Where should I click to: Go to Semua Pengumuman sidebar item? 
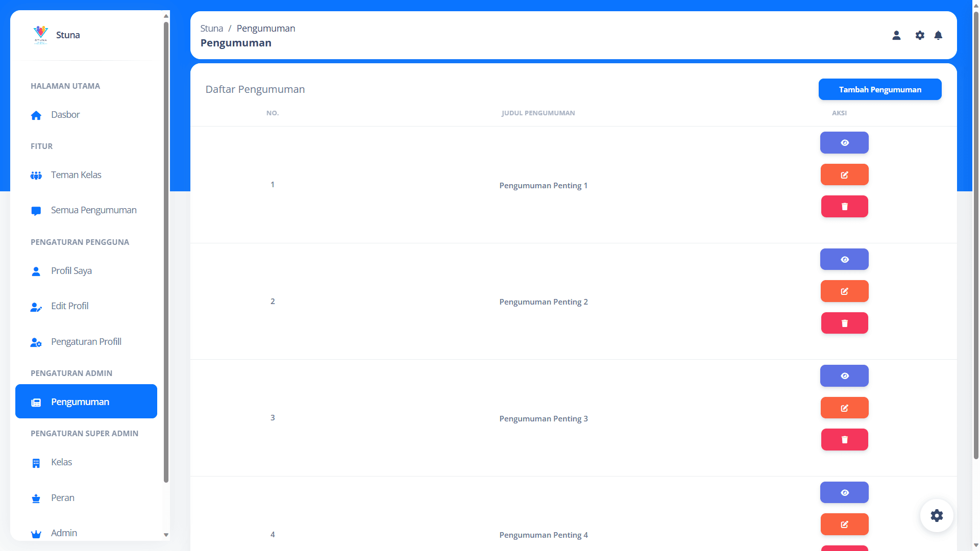point(93,210)
